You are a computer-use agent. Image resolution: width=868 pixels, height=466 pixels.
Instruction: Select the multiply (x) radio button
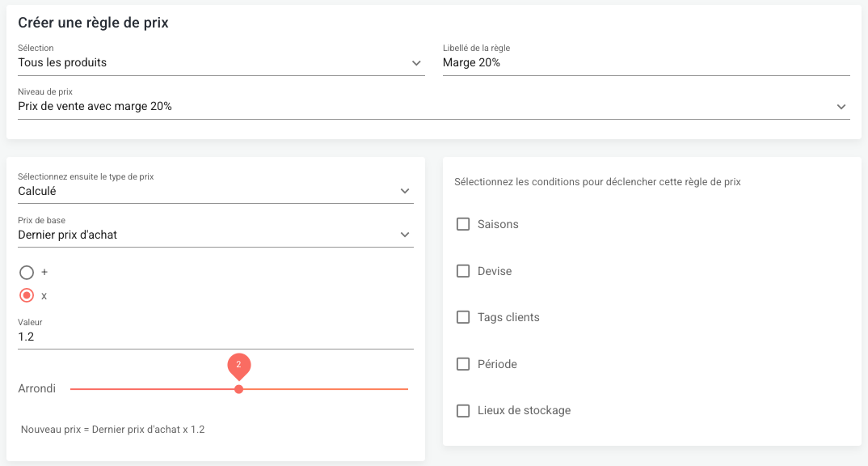27,296
